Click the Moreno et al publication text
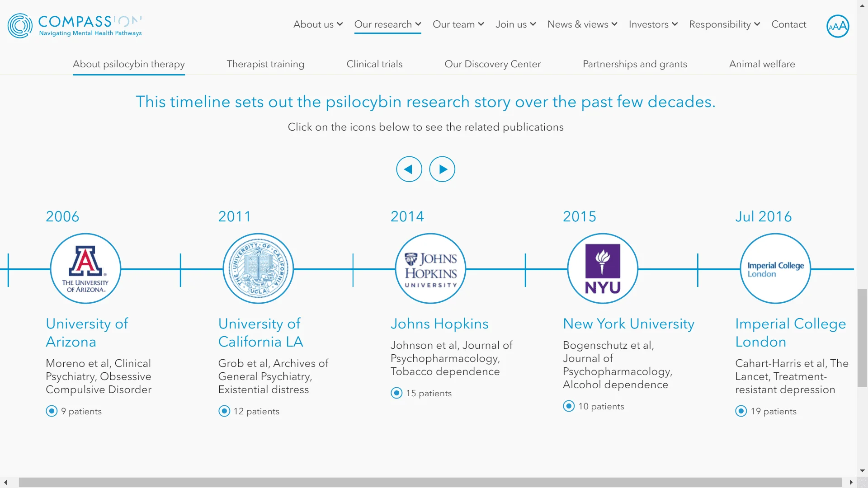Image resolution: width=868 pixels, height=488 pixels. [x=99, y=376]
